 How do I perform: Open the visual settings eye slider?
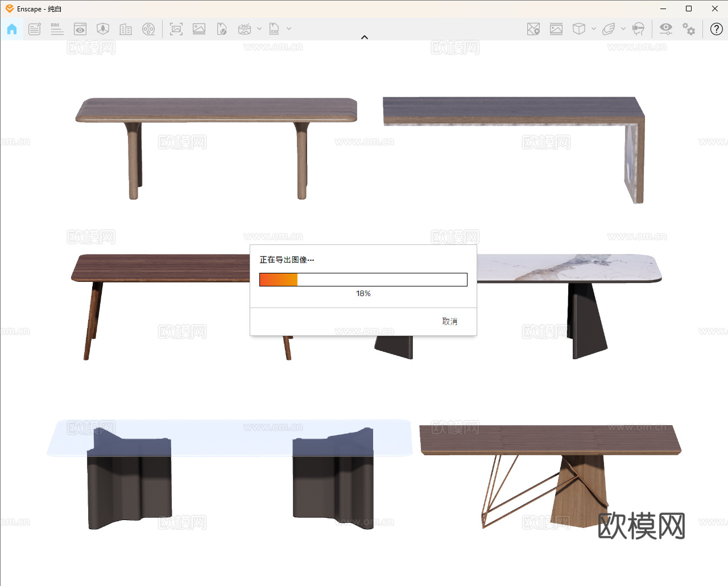coord(666,29)
